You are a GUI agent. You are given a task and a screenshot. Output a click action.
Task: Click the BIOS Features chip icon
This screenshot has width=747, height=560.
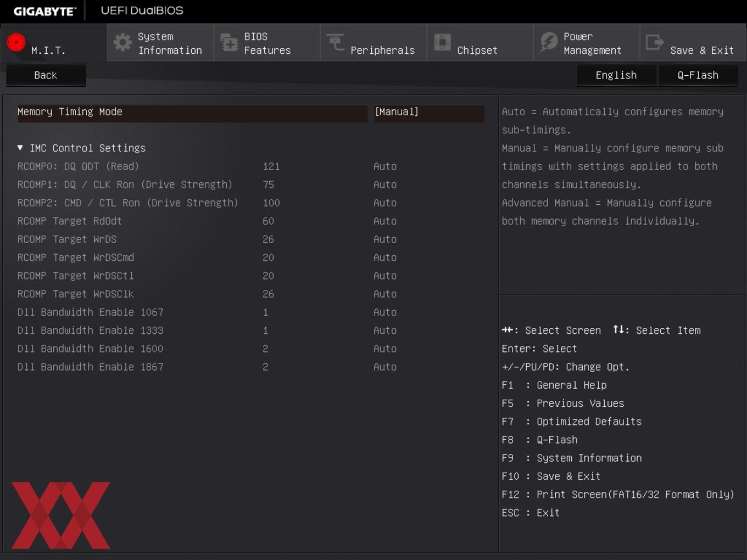(229, 42)
